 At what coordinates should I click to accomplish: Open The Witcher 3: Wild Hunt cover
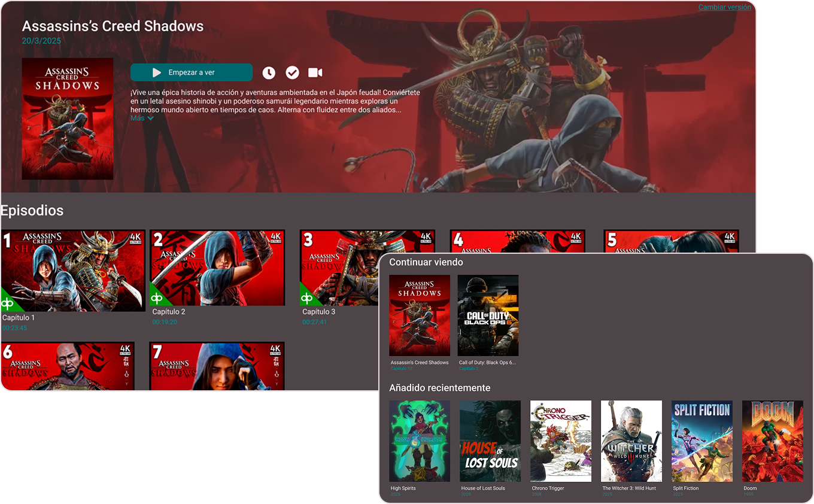[631, 441]
